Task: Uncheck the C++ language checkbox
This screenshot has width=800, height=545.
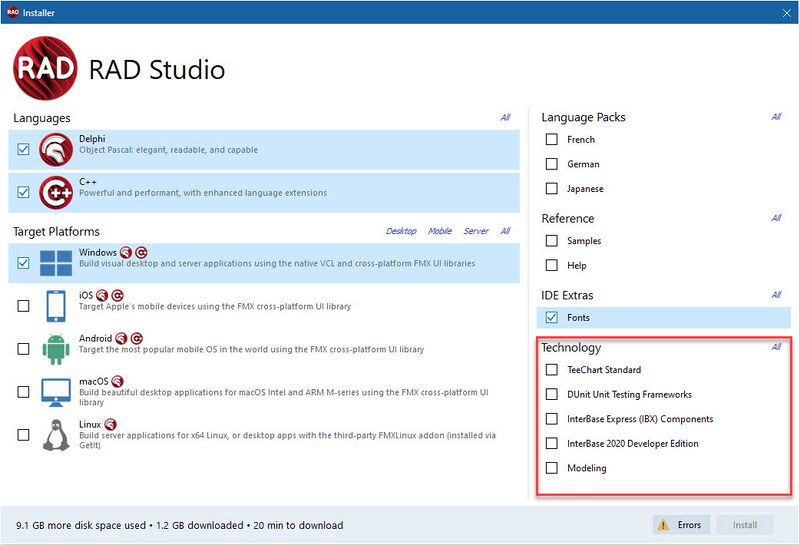Action: [23, 192]
